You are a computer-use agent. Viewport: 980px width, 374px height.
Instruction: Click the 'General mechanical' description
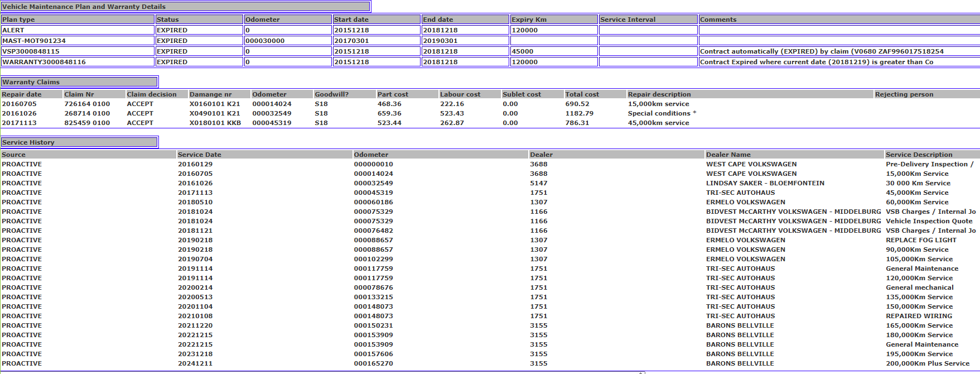coord(920,287)
